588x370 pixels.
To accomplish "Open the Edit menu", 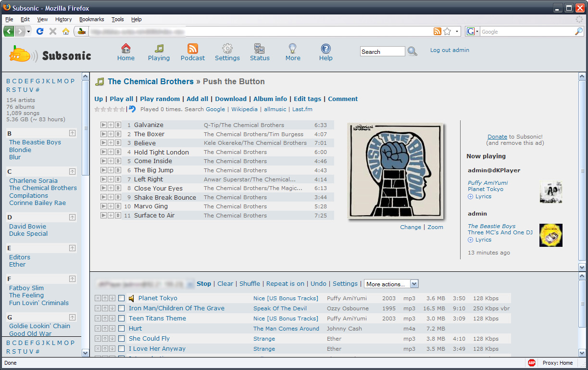I will click(25, 19).
